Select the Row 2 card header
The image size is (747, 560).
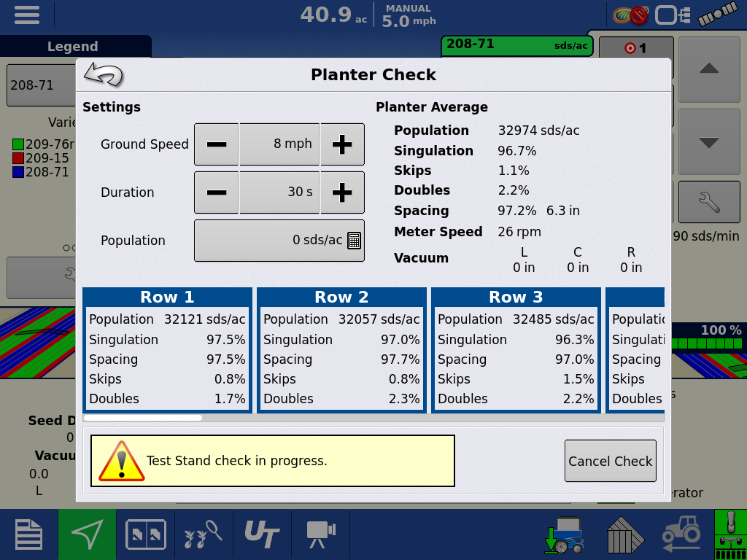pyautogui.click(x=341, y=297)
